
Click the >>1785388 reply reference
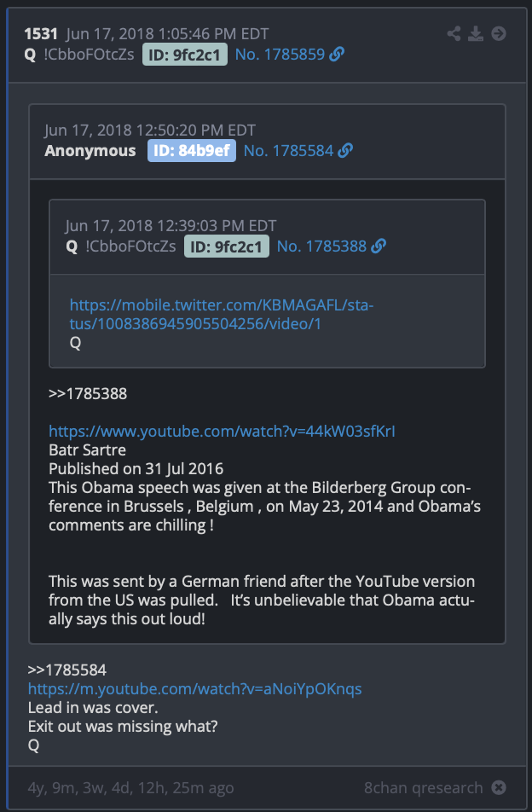pos(88,393)
